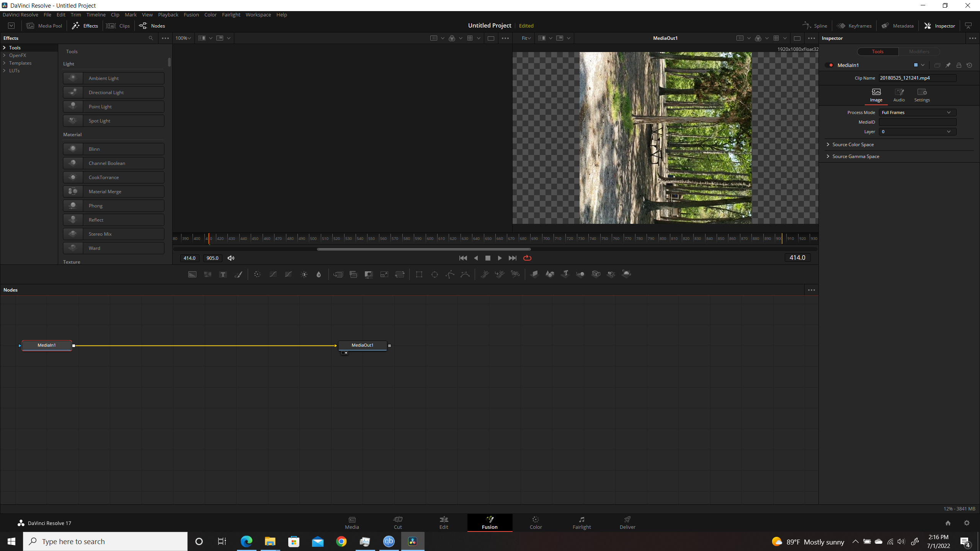Image resolution: width=980 pixels, height=551 pixels.
Task: Add the Directional Light tool
Action: (x=114, y=92)
